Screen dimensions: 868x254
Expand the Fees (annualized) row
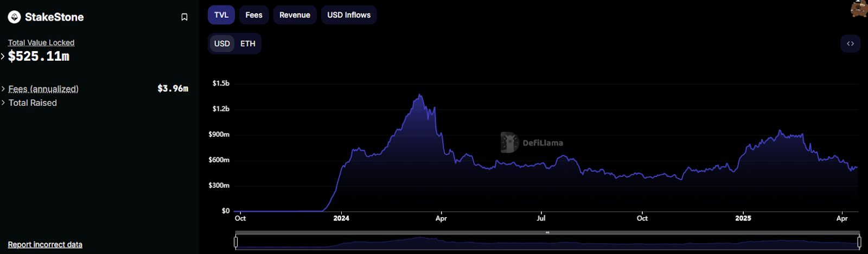(x=3, y=88)
